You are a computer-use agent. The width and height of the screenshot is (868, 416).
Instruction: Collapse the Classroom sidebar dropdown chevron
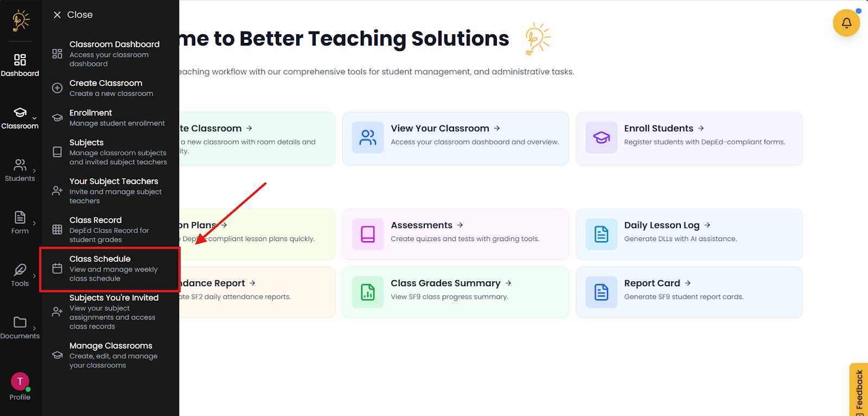point(34,118)
